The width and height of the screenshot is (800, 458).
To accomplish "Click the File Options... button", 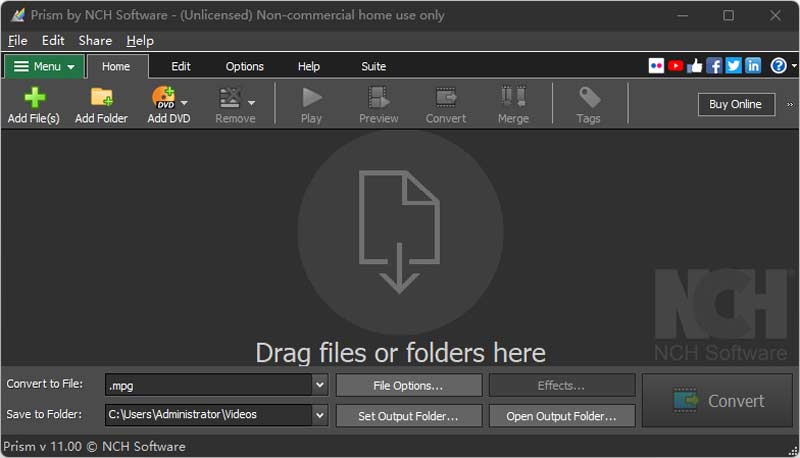I will pos(409,386).
